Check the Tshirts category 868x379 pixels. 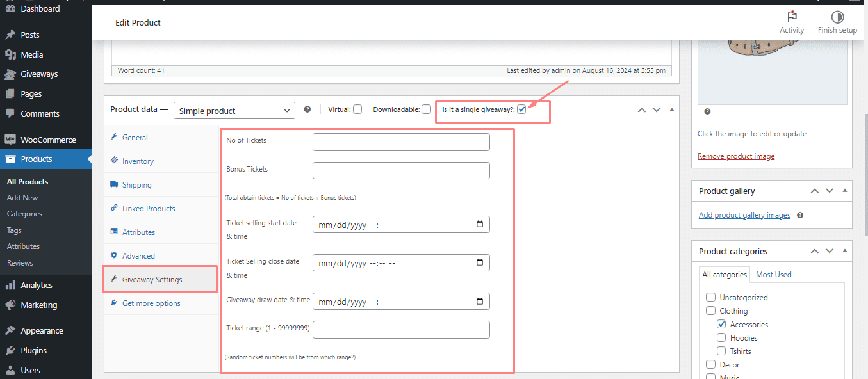721,351
